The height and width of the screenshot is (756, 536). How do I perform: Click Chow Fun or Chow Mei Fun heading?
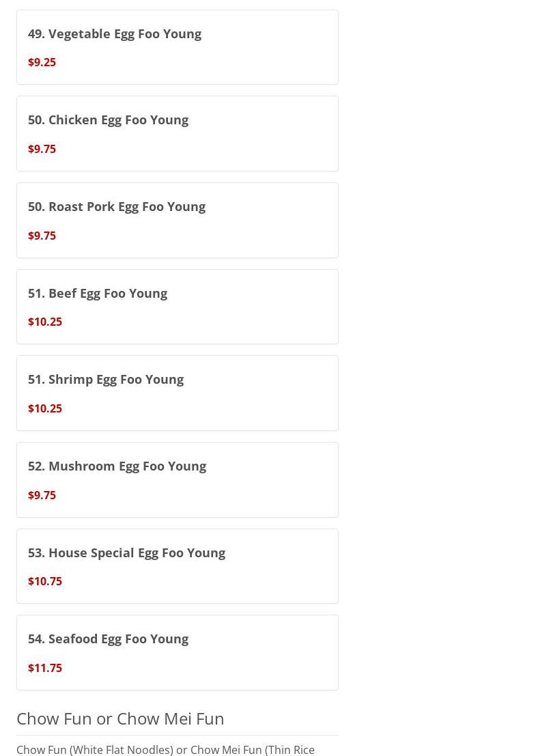tap(120, 718)
